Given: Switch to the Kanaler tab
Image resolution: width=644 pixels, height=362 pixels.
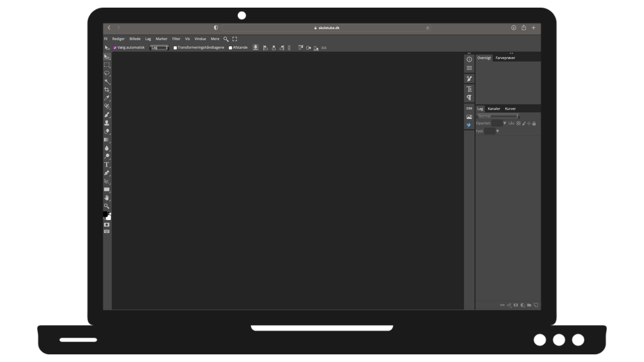Looking at the screenshot, I should [x=494, y=109].
